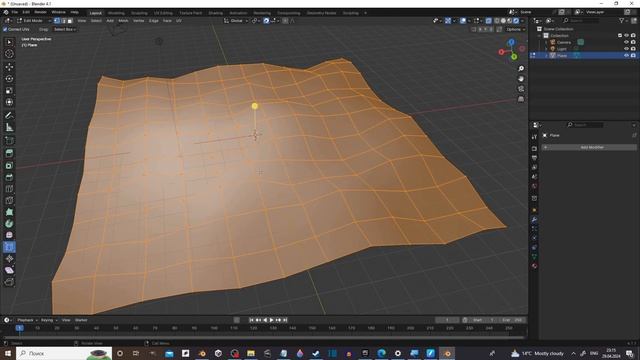The width and height of the screenshot is (640, 360).
Task: Jump to the timeline start button
Action: click(251, 320)
